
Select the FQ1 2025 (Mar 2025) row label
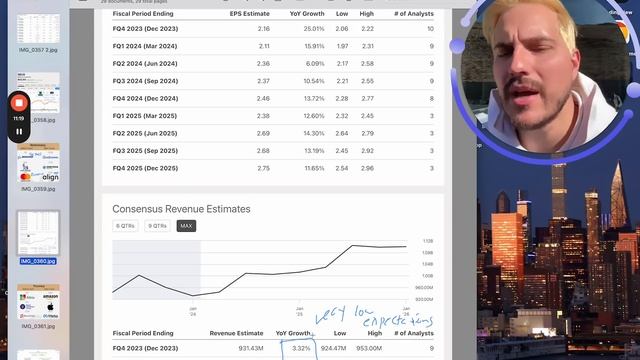145,116
